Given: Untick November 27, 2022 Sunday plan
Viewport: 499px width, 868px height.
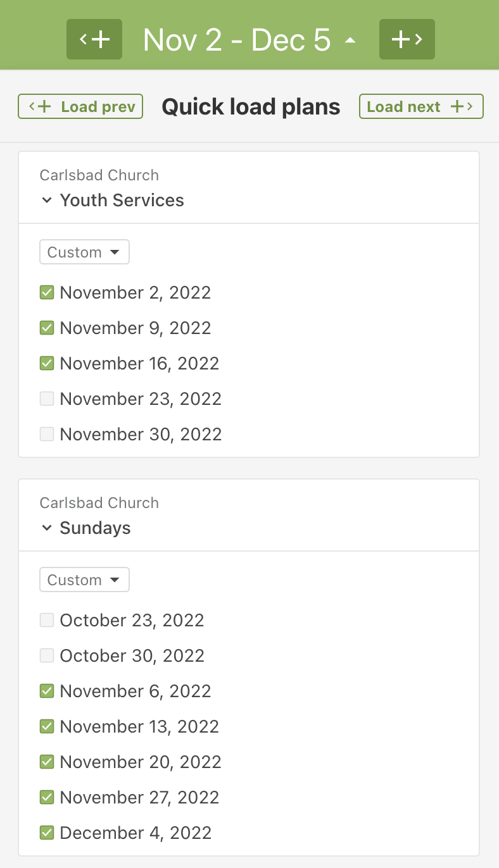Looking at the screenshot, I should coord(46,797).
